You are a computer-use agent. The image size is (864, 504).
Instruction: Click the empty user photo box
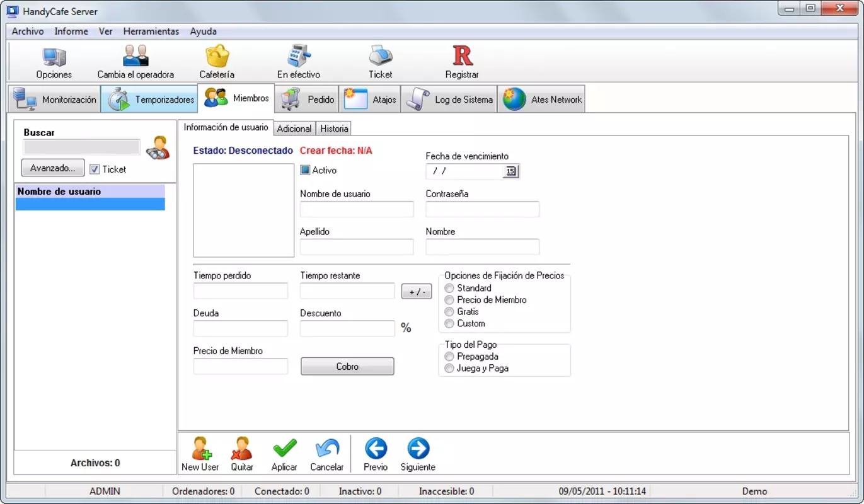tap(244, 210)
